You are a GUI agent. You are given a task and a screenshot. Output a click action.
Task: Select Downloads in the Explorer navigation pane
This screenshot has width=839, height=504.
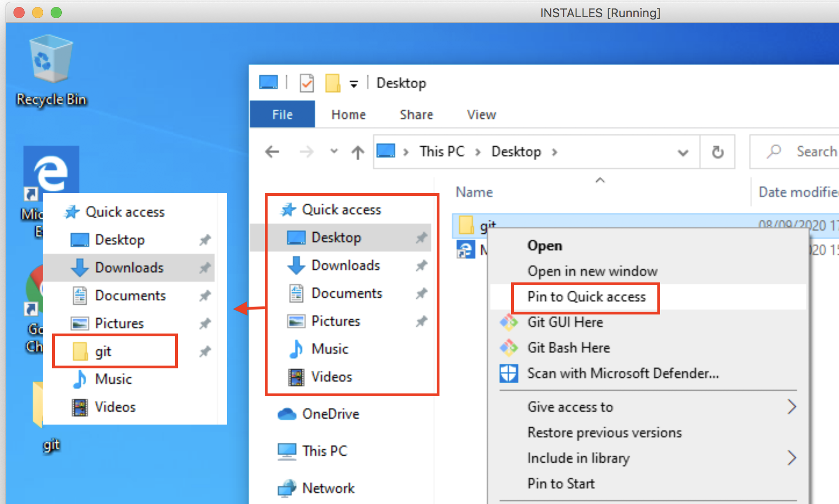(346, 265)
